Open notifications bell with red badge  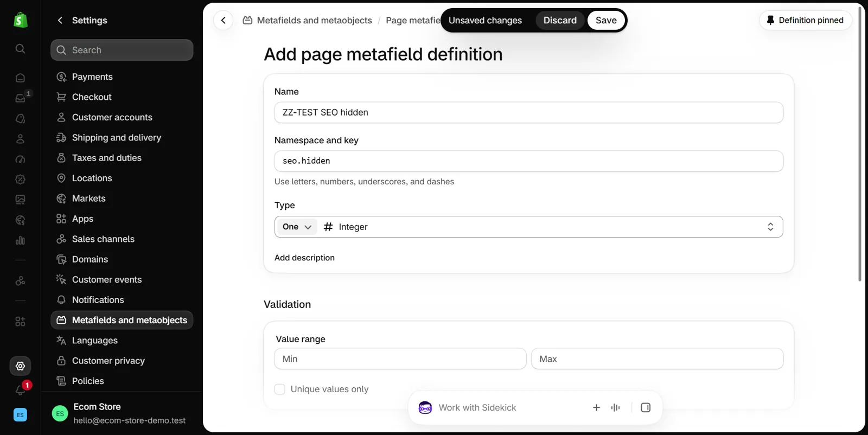20,390
